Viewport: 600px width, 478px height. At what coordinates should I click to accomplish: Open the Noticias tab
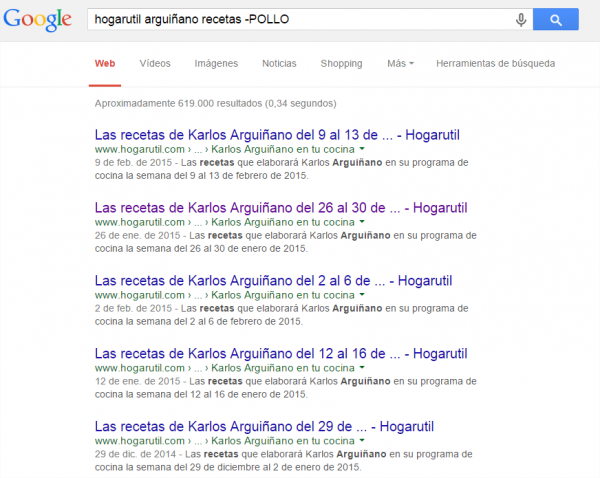tap(279, 63)
